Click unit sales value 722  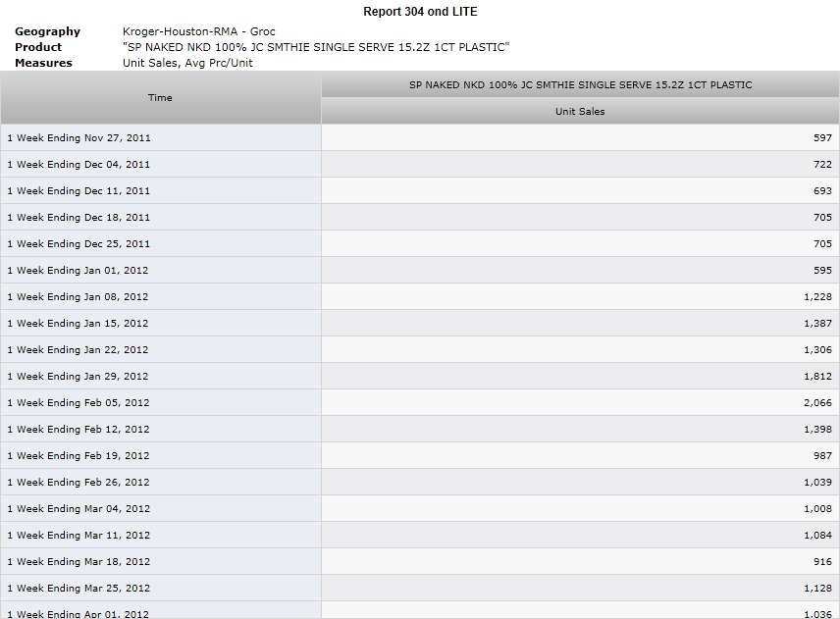(x=822, y=165)
